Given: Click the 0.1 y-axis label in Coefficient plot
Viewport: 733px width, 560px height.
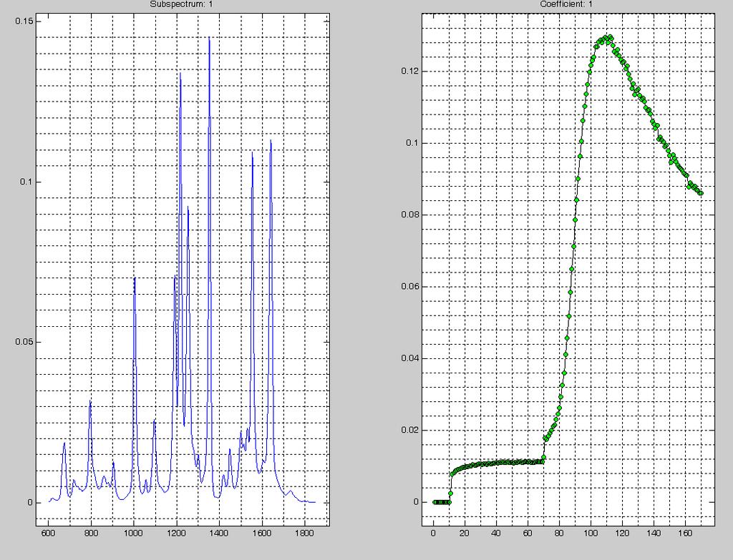Looking at the screenshot, I should coord(412,143).
